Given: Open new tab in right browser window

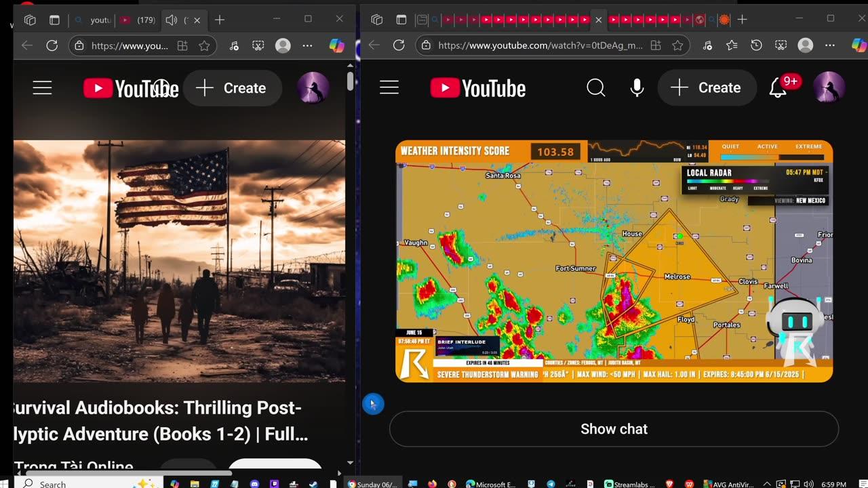Looking at the screenshot, I should [x=742, y=20].
